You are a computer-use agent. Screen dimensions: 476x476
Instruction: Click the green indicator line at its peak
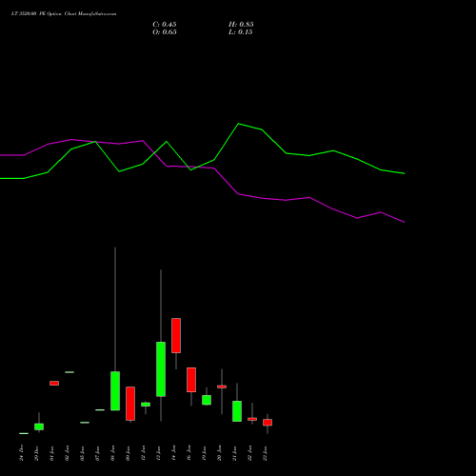click(x=239, y=124)
